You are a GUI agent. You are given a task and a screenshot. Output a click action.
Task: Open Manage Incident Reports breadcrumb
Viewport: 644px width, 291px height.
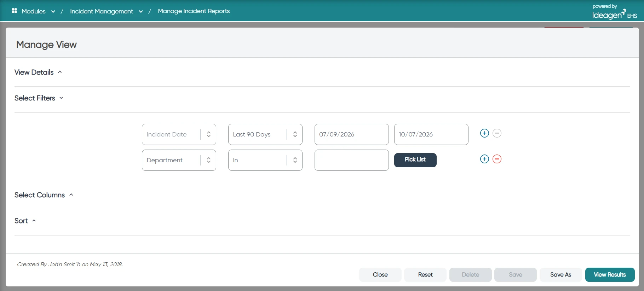tap(194, 11)
